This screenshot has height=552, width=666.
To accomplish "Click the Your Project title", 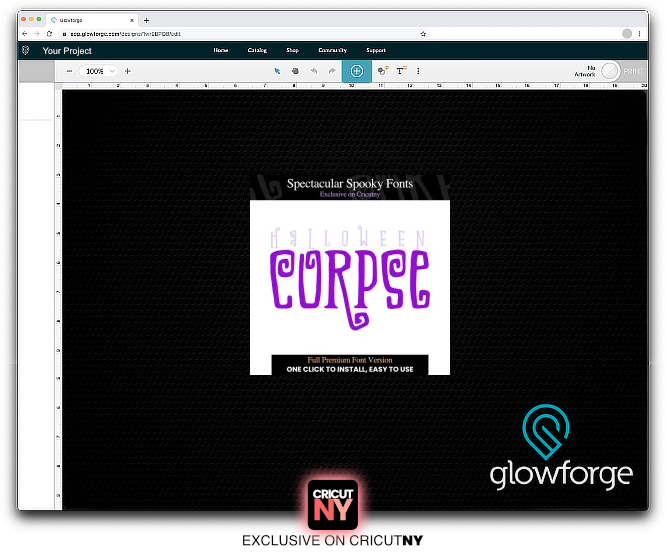I will pos(67,51).
